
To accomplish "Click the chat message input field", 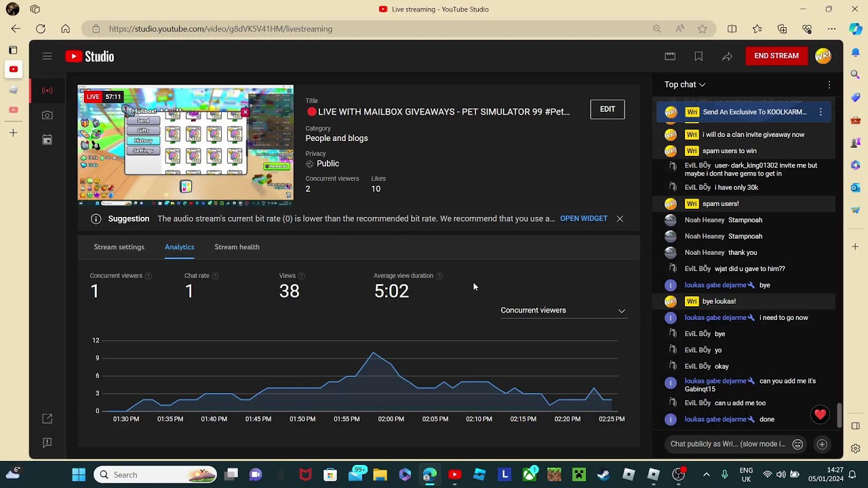I will click(x=727, y=445).
